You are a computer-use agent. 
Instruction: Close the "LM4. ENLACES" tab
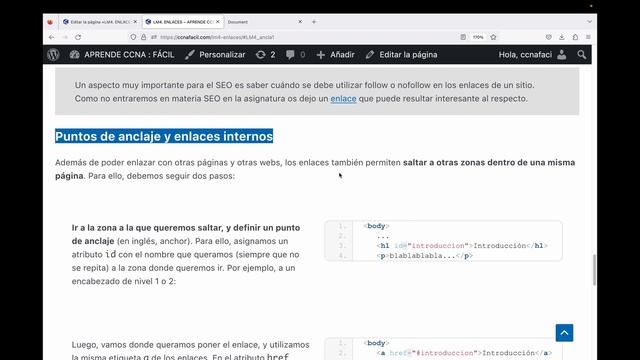(x=218, y=22)
